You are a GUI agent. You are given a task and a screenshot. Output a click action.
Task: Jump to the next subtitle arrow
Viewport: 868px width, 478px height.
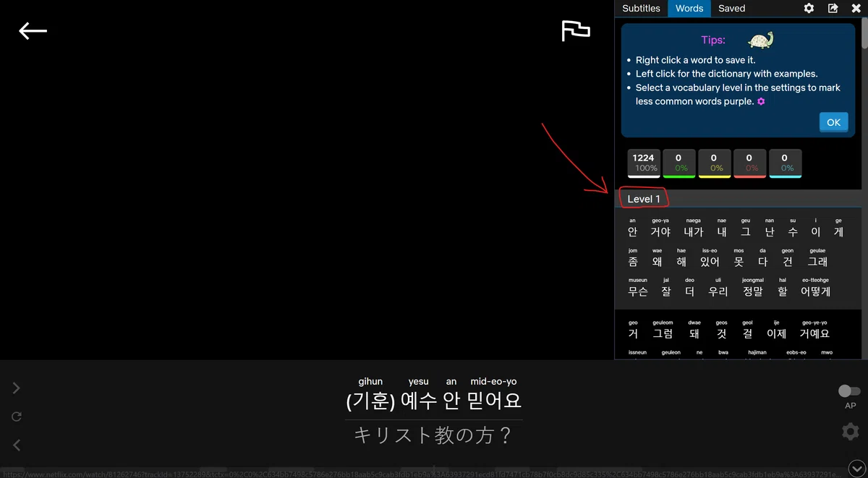pos(16,388)
